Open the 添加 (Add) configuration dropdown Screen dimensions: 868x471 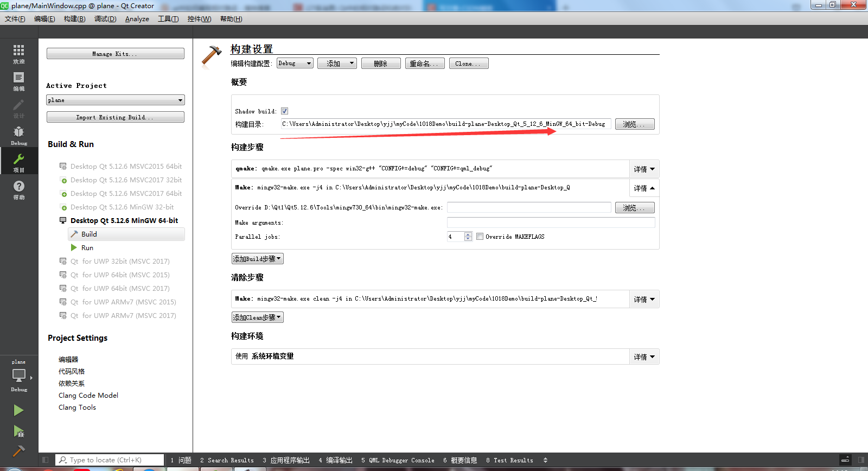(337, 63)
